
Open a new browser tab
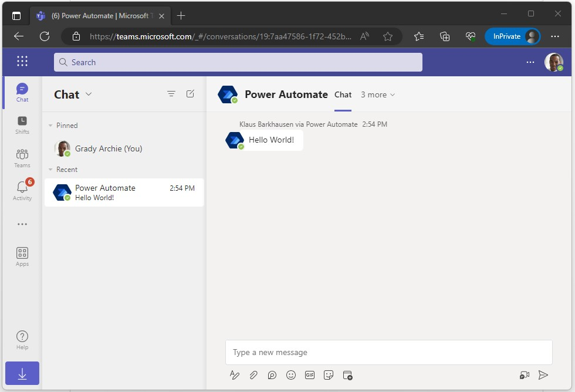point(181,16)
